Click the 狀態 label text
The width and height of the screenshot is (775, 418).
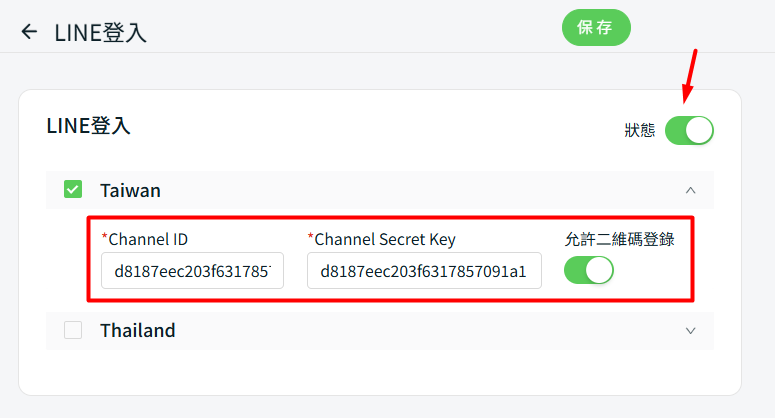(x=640, y=130)
